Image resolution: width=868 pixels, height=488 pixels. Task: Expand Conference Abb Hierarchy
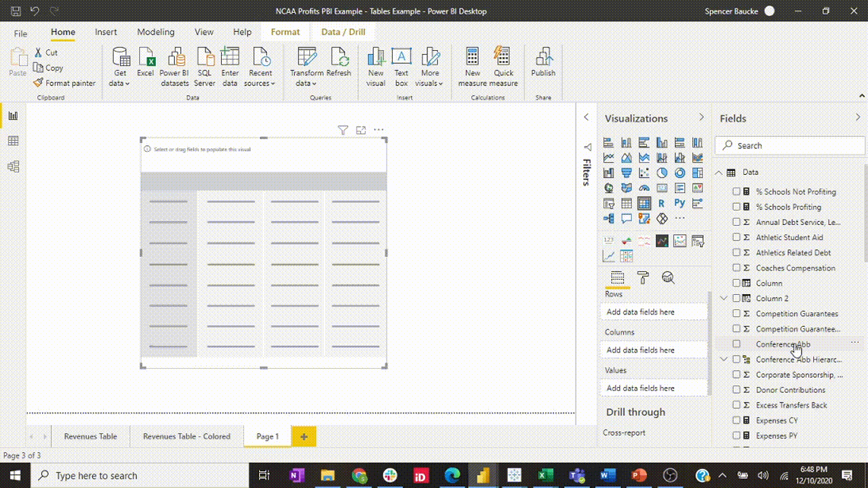724,359
